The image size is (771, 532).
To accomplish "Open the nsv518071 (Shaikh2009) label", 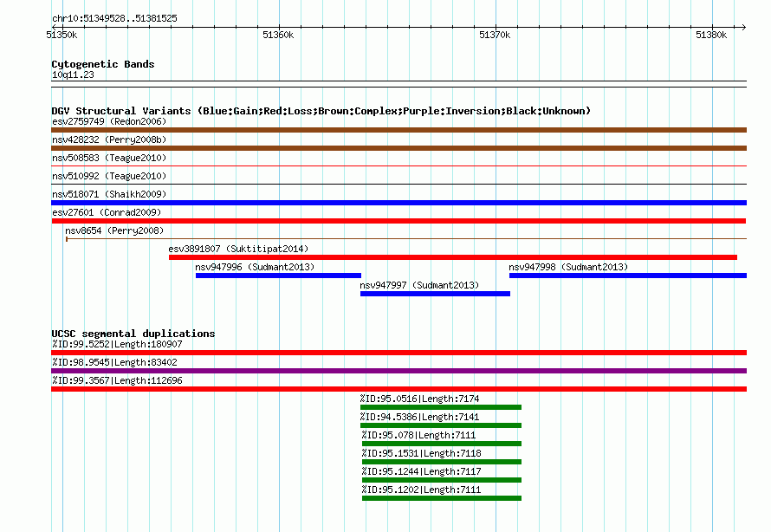I will coord(109,194).
